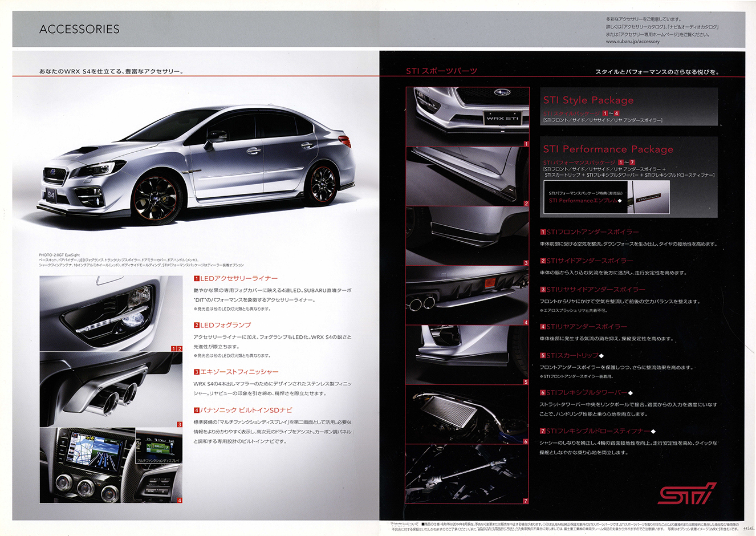Select the STI side under spoiler photo numbered 2
This screenshot has height=536, width=756.
468,177
